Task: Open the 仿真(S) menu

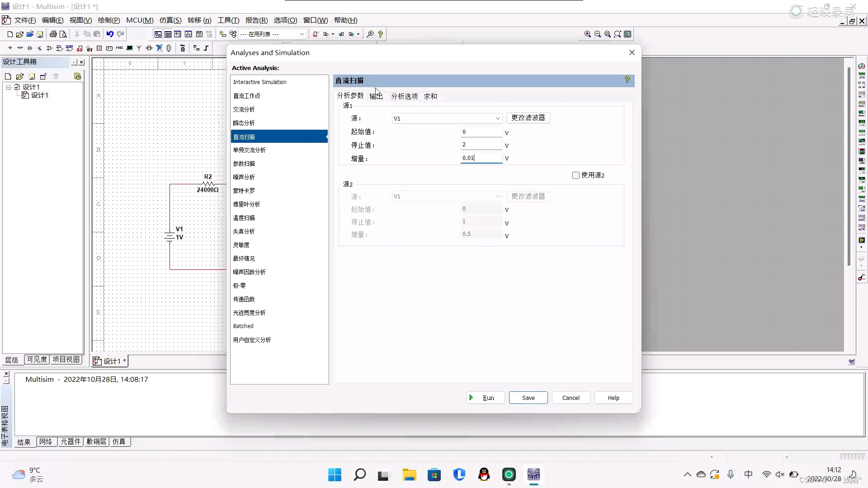Action: (x=170, y=20)
